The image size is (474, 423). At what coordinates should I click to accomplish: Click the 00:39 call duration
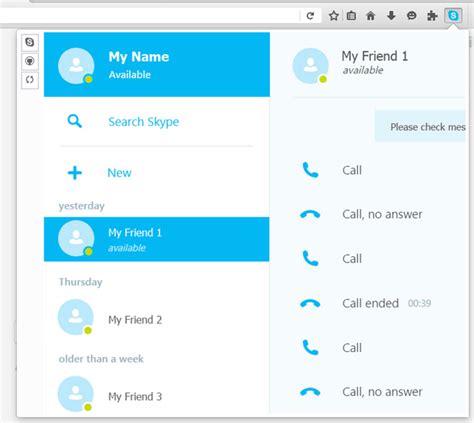(420, 303)
